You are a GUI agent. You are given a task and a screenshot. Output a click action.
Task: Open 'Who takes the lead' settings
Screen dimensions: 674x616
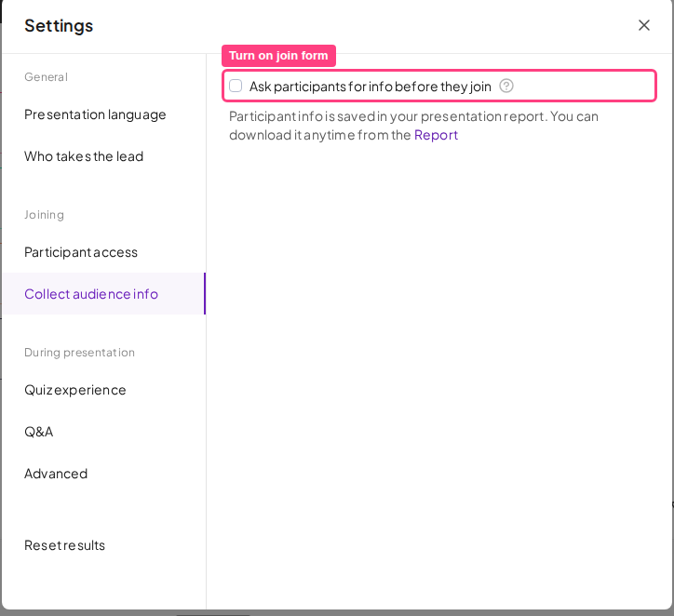(103, 156)
